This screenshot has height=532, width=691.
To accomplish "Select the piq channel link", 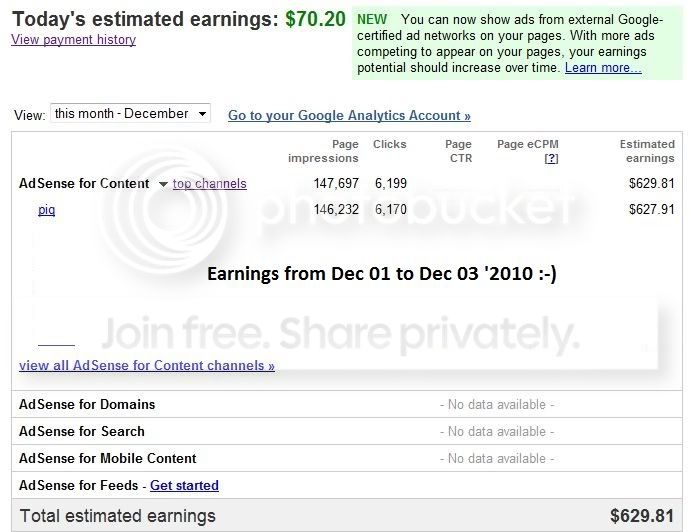I will (x=46, y=210).
